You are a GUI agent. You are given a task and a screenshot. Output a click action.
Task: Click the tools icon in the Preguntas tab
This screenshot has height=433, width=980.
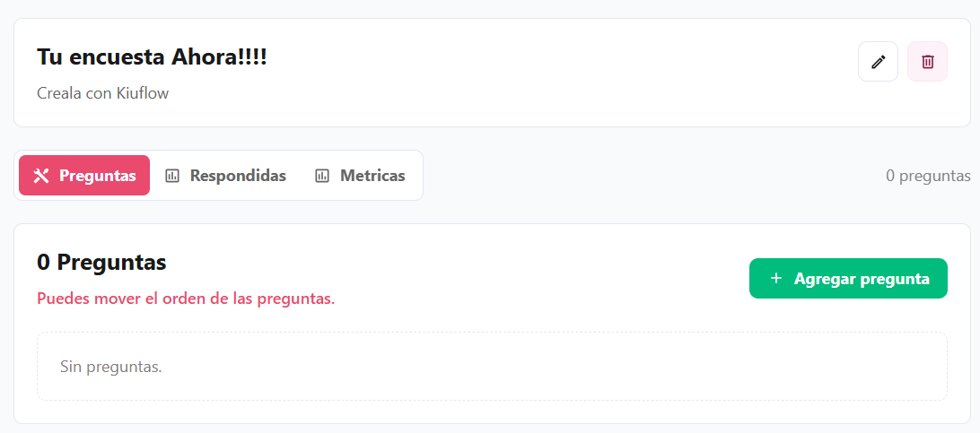point(41,176)
